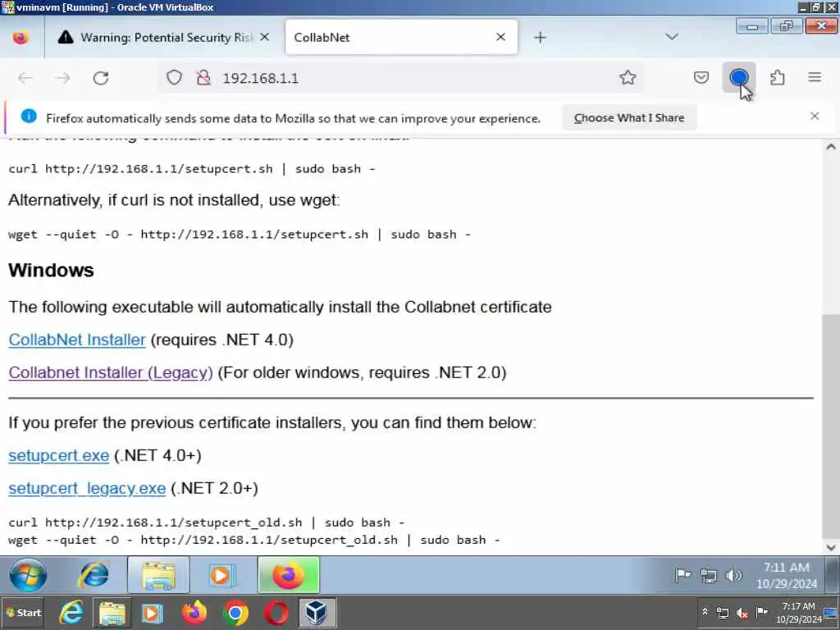Click the guest VM Windows Start orb

(28, 575)
